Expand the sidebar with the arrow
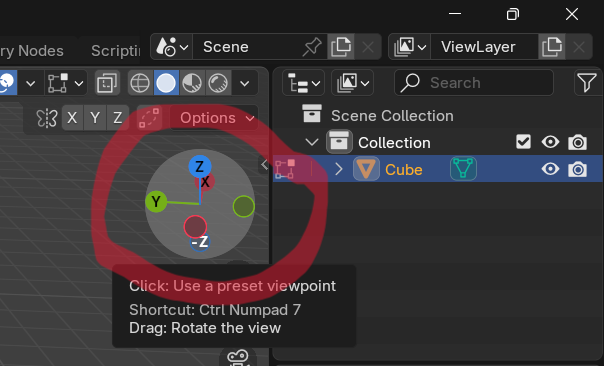This screenshot has width=604, height=366. (x=264, y=165)
